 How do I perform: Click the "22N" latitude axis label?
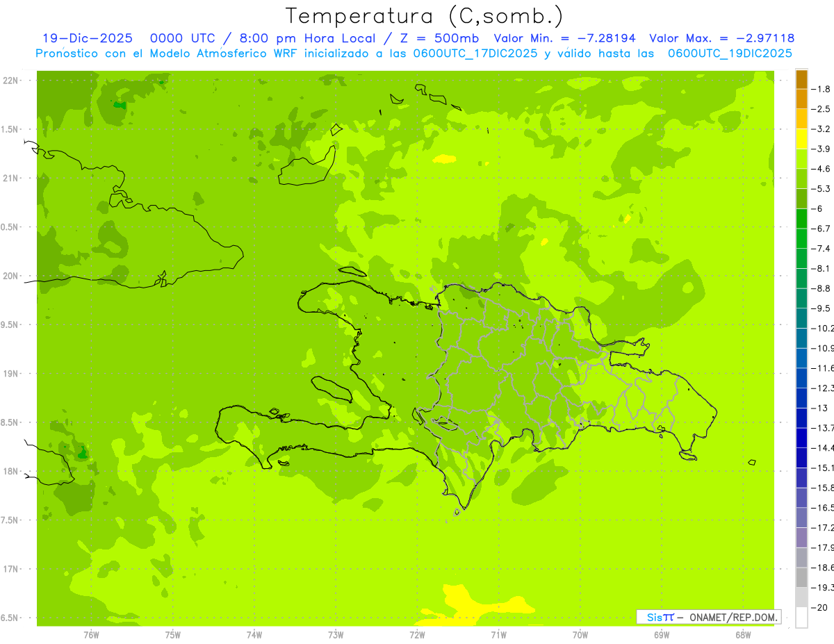[11, 81]
